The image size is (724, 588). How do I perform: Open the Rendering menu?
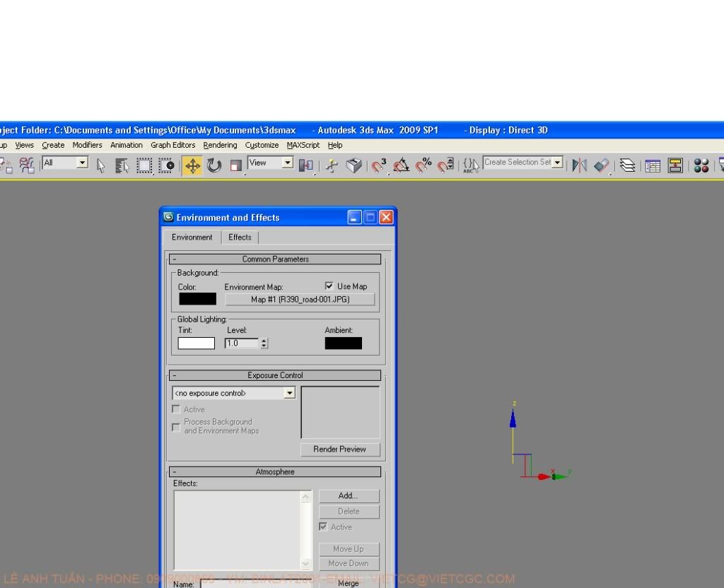221,145
